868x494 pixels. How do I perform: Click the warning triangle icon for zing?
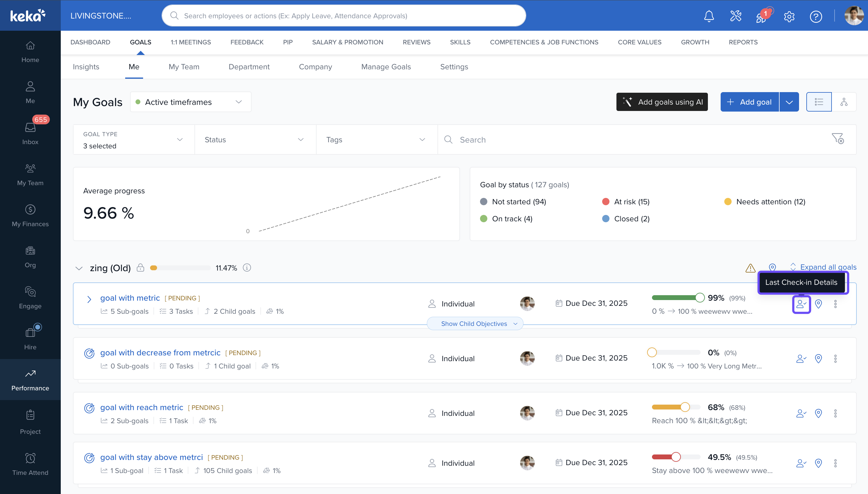coord(750,268)
